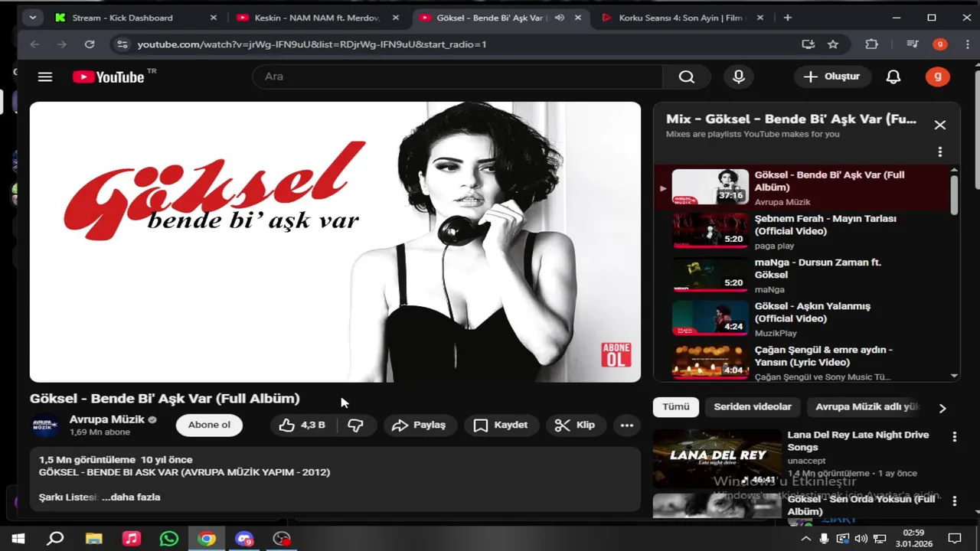Expand description with ...daha fazla
This screenshot has height=551, width=980.
(131, 497)
